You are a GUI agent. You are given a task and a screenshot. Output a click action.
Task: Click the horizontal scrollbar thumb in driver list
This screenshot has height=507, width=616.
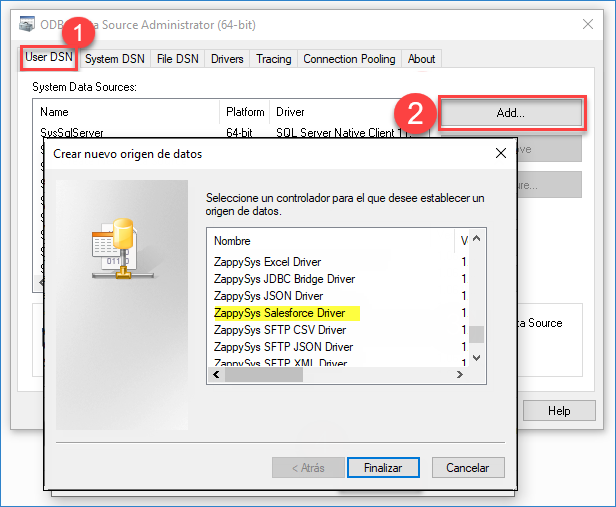coord(264,374)
